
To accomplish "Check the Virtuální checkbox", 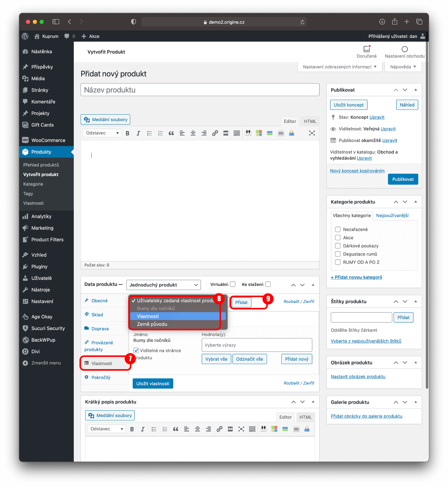I will 233,284.
